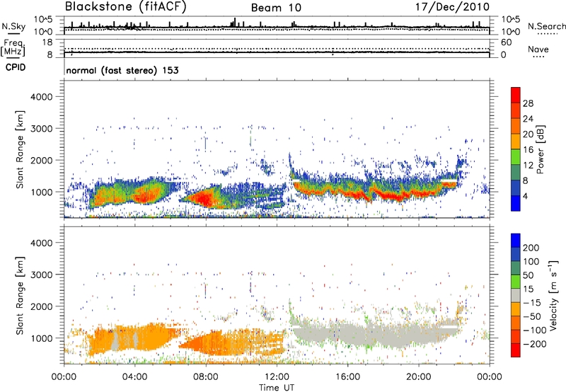The height and width of the screenshot is (392, 566).
Task: Click the 'Nave' legend label
Action: click(538, 50)
